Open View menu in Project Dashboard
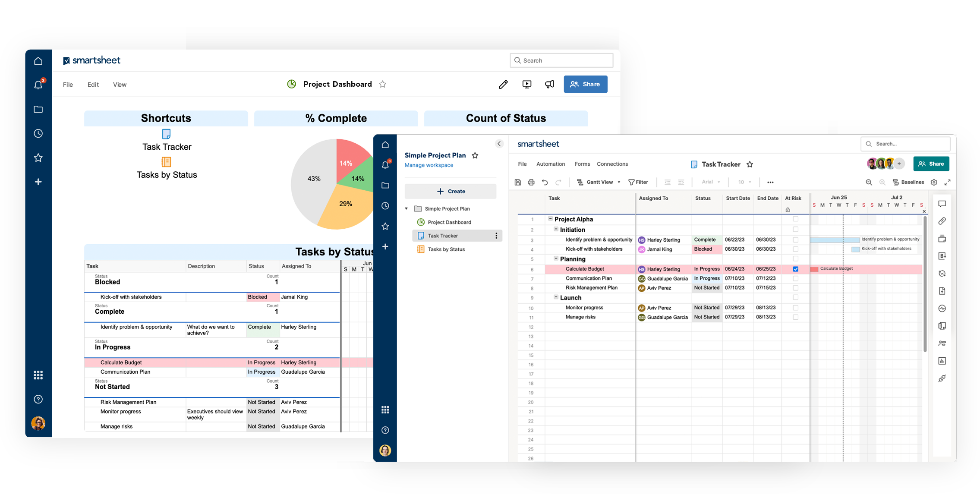The width and height of the screenshot is (980, 501). tap(120, 85)
